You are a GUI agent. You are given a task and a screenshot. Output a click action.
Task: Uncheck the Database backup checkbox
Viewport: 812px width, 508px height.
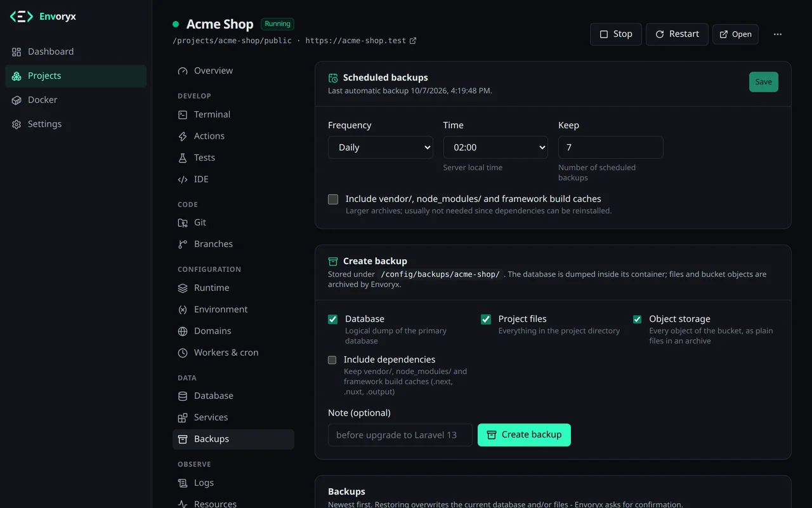[332, 319]
